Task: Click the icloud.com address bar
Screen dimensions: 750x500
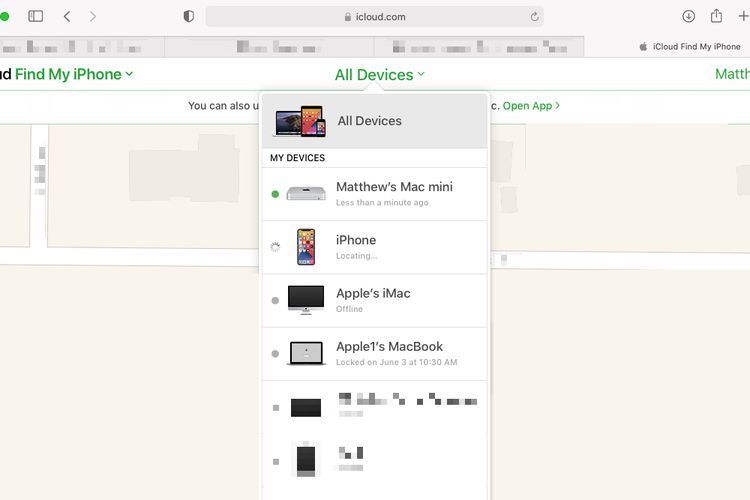Action: [375, 16]
